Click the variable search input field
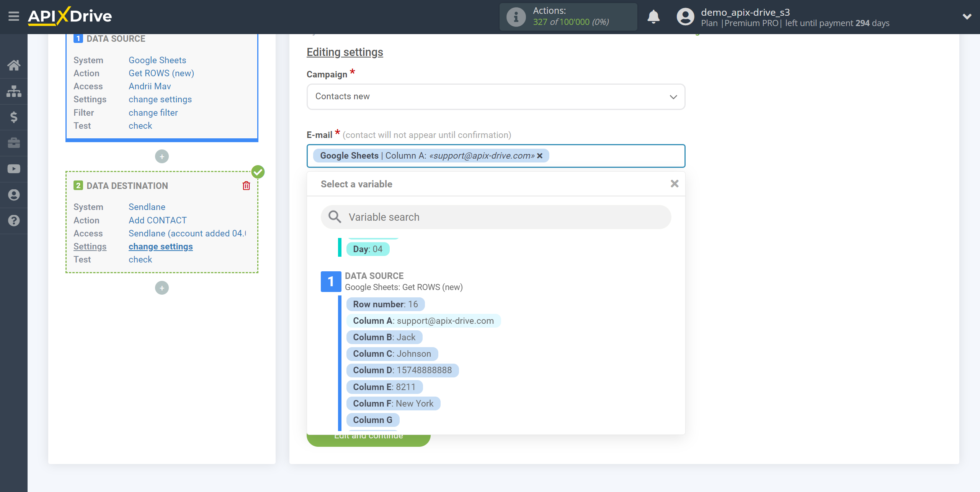Viewport: 980px width, 492px height. (x=496, y=217)
